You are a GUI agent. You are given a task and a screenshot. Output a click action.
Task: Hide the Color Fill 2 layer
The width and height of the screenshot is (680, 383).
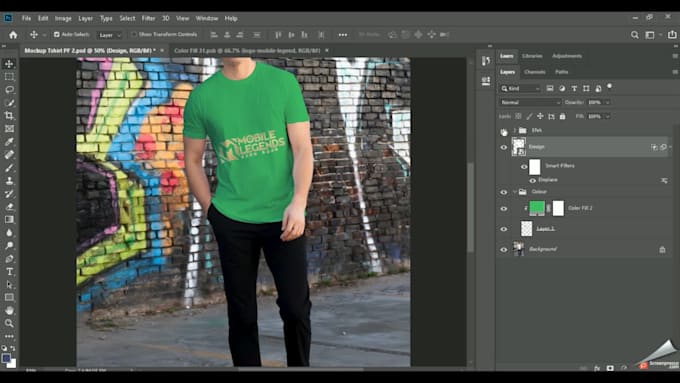click(x=503, y=209)
